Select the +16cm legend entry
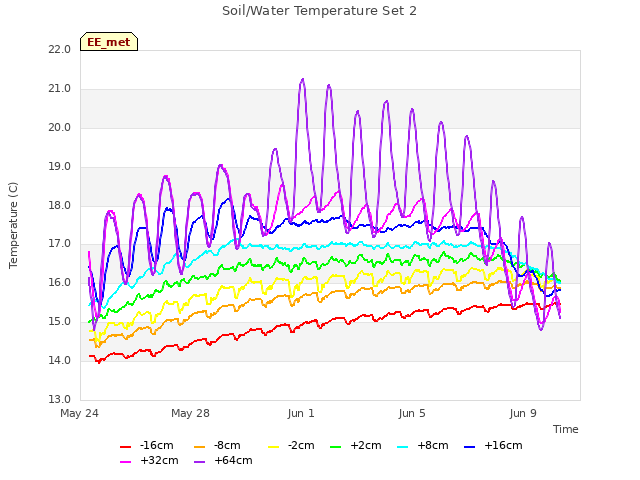Image resolution: width=640 pixels, height=480 pixels. (x=493, y=445)
